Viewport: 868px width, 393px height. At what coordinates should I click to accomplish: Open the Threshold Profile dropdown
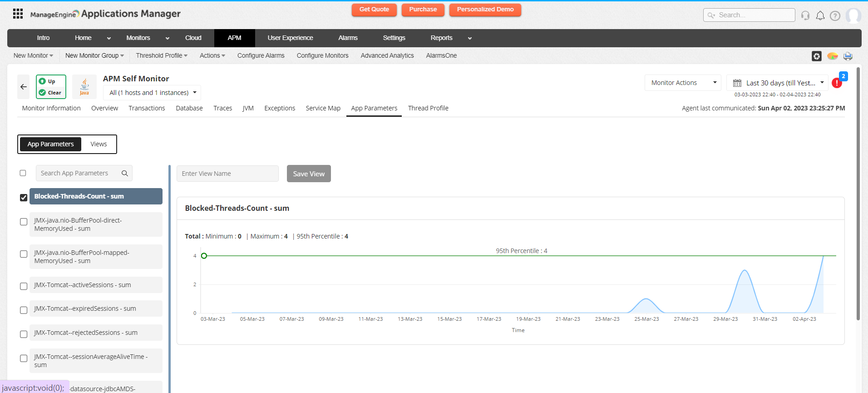pos(162,55)
